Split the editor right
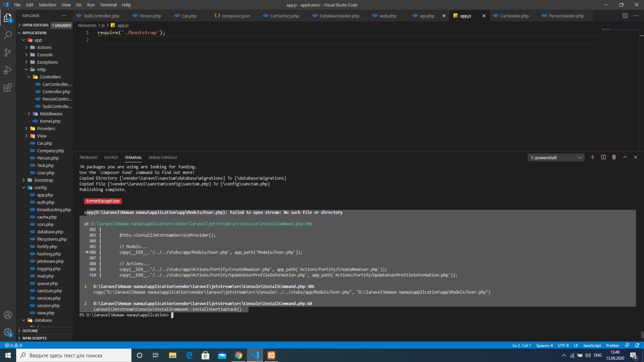This screenshot has width=644, height=362. (x=625, y=16)
